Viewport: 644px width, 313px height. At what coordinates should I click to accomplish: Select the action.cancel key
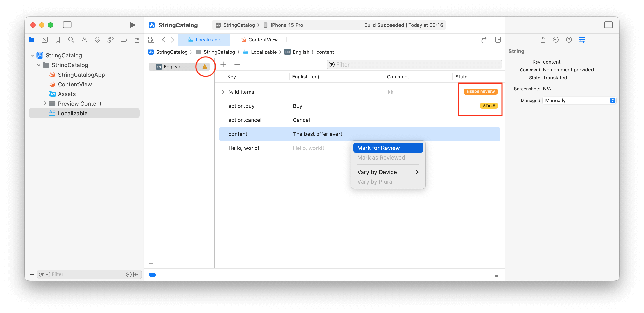pos(245,120)
